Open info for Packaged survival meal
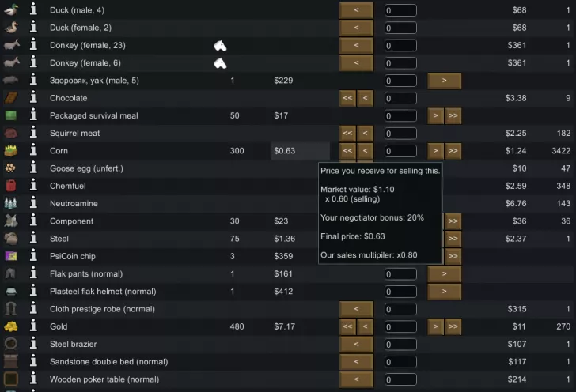Image resolution: width=576 pixels, height=392 pixels. click(x=33, y=115)
